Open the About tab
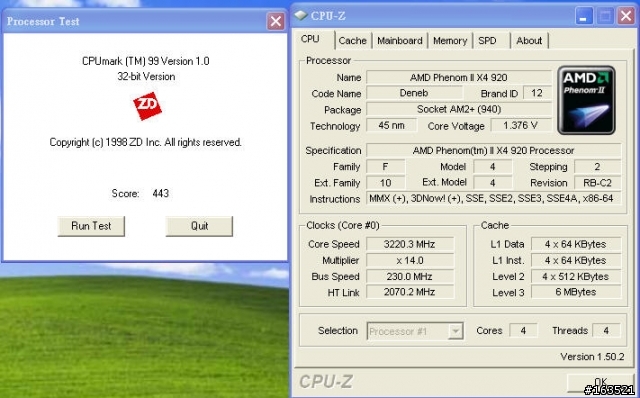640x398 pixels. (x=529, y=41)
